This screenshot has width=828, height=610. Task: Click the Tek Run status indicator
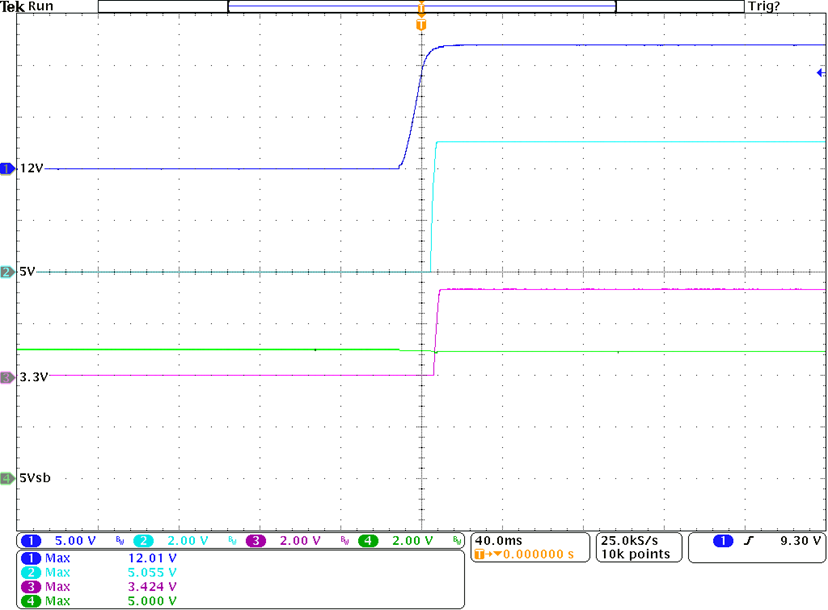(27, 6)
